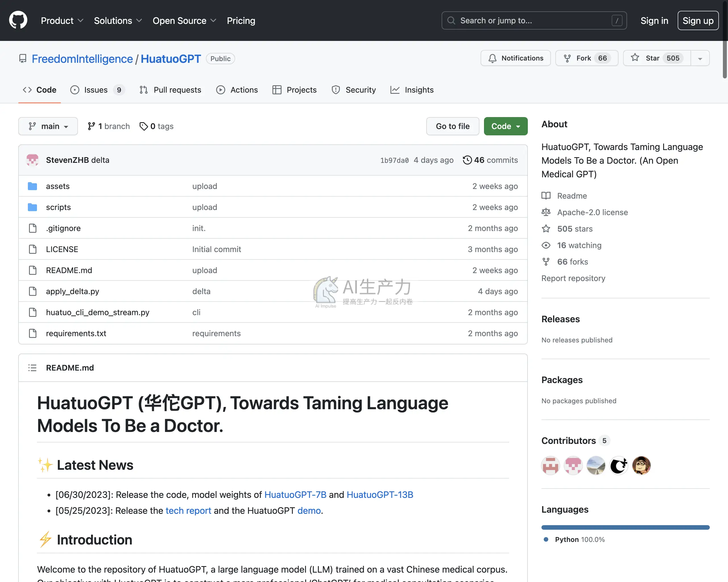Screen dimensions: 728x582
Task: Click the .gitignore file icon
Action: 33,228
